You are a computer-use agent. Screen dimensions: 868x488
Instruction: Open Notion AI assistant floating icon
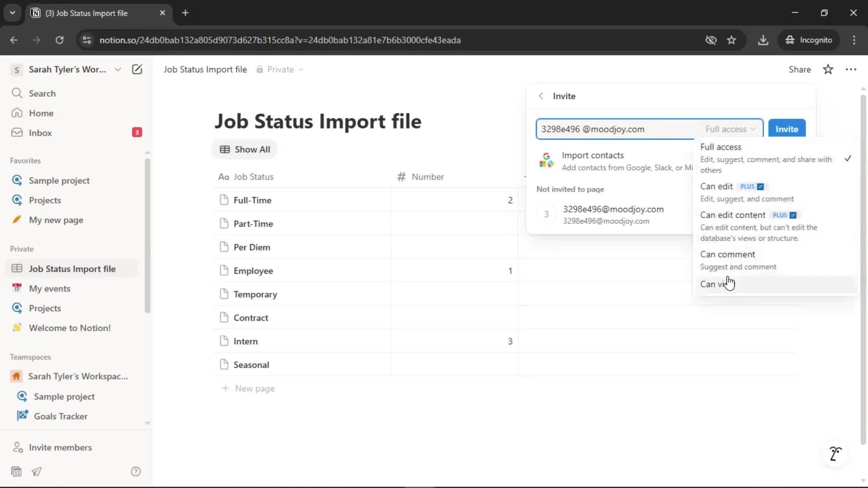click(x=835, y=454)
